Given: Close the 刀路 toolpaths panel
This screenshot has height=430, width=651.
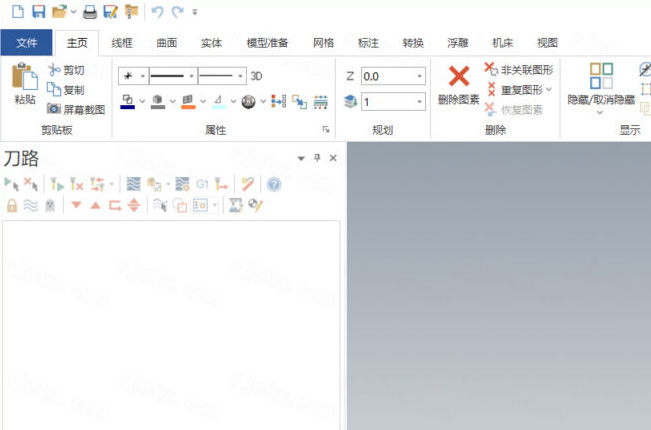Looking at the screenshot, I should click(333, 158).
